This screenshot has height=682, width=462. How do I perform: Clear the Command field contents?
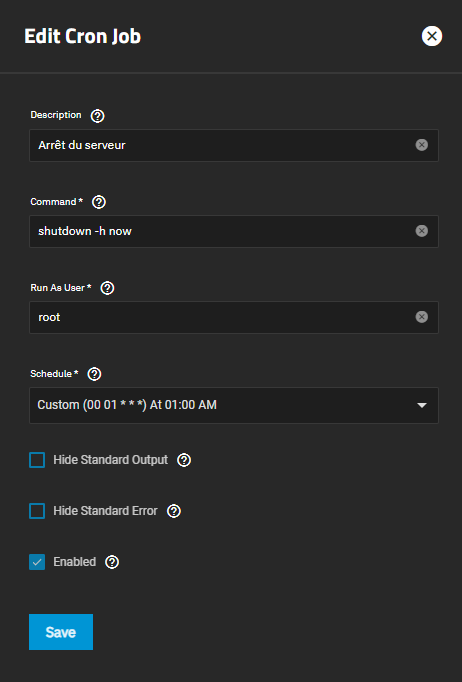[x=422, y=231]
